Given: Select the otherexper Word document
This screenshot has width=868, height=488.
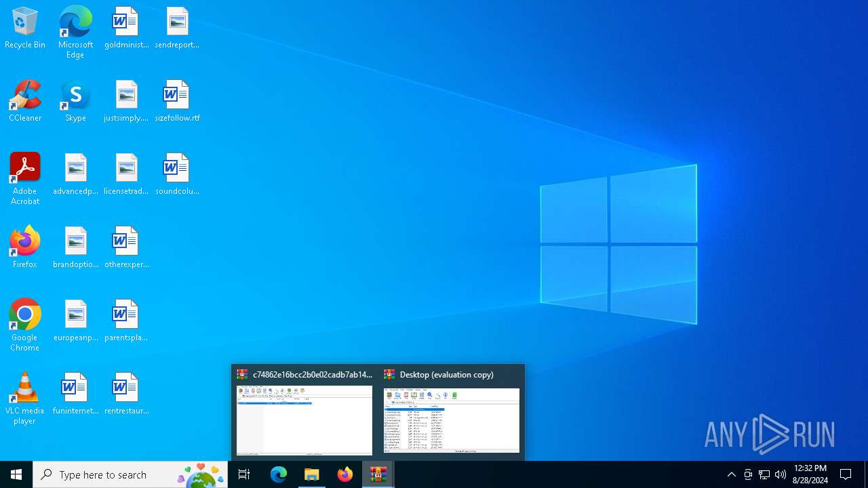Looking at the screenshot, I should 126,248.
